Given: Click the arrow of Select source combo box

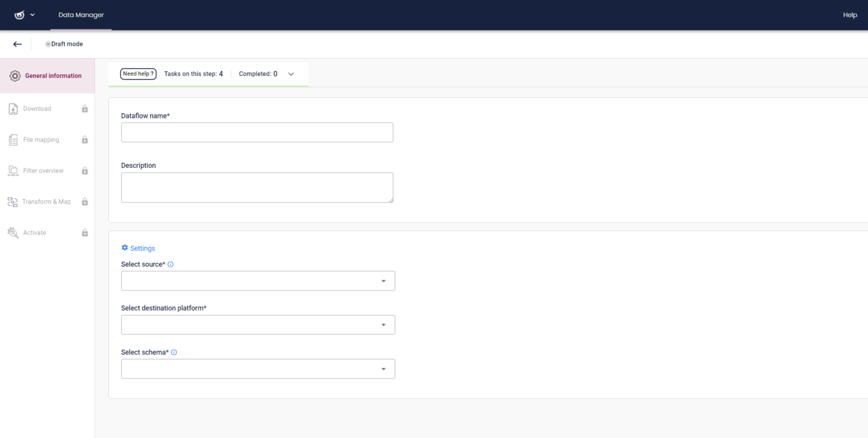Looking at the screenshot, I should (384, 281).
